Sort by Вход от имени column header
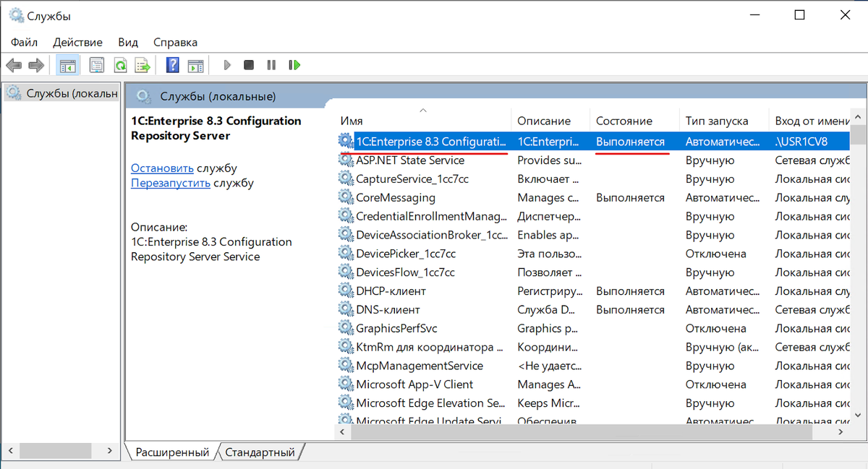868x469 pixels. tap(809, 121)
